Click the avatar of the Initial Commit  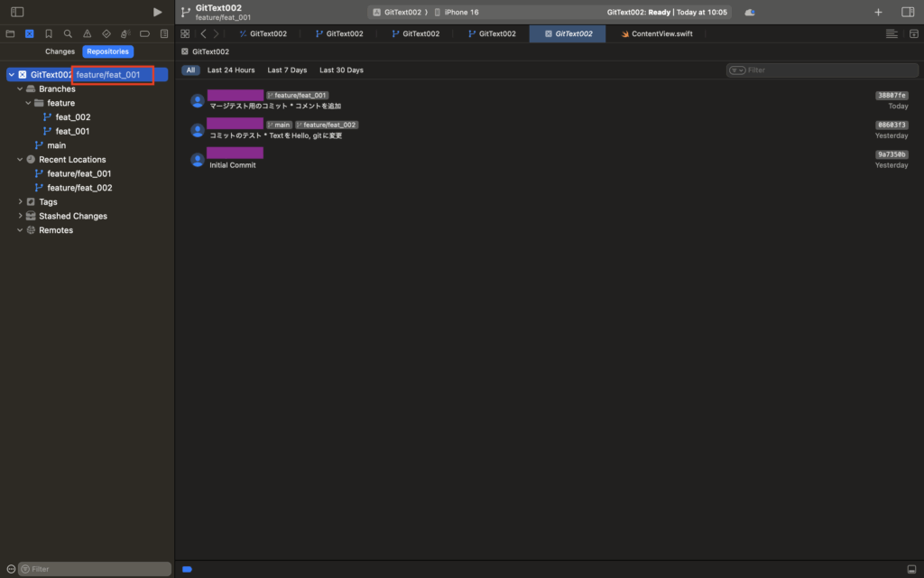198,160
